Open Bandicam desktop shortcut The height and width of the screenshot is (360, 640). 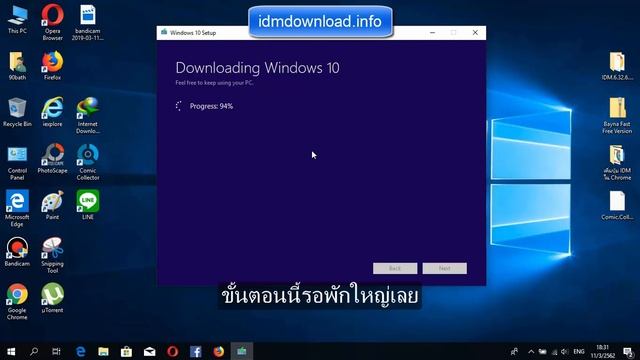17,251
